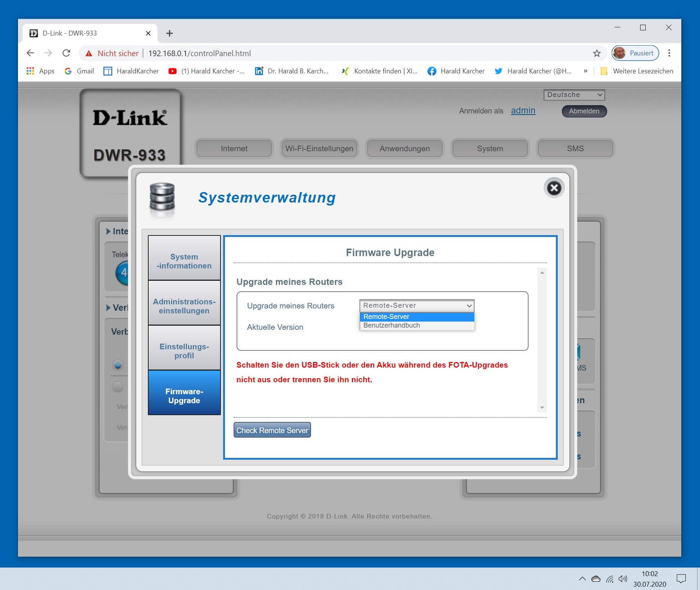Open the Gmail bookmark

click(79, 71)
